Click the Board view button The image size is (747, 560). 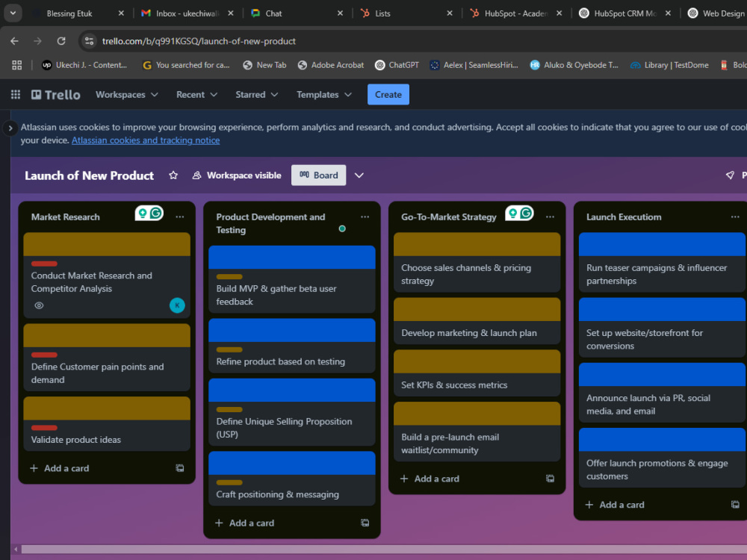[x=319, y=175]
